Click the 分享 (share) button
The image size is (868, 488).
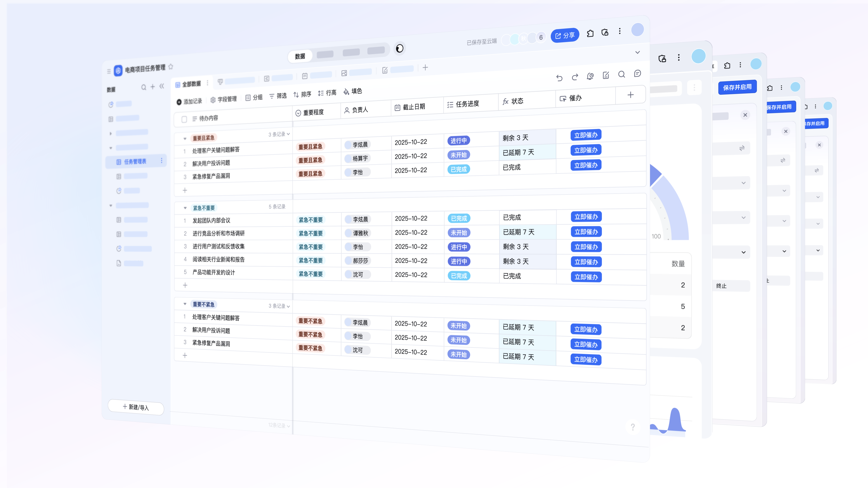click(565, 35)
